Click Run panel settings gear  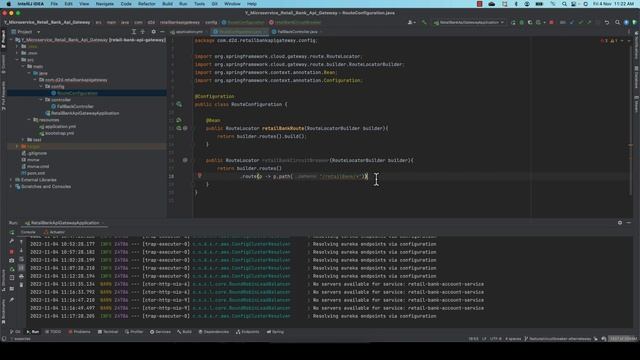pos(620,223)
